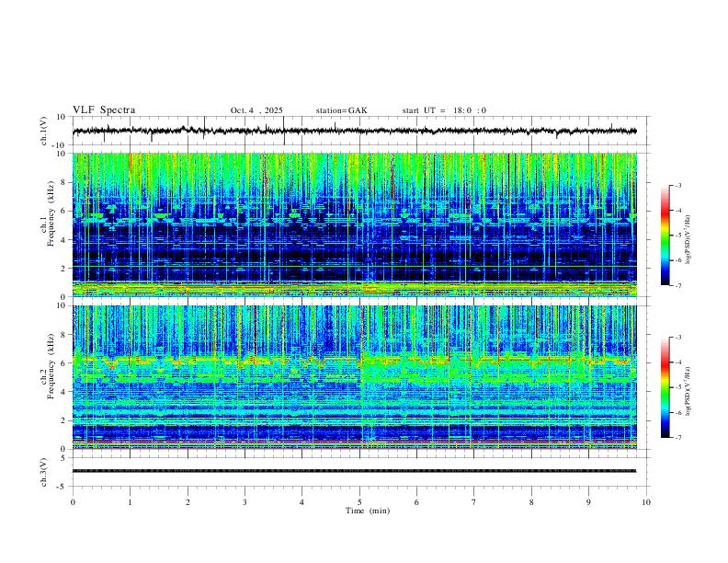Click the time axis tick label '7'
This screenshot has width=728, height=563.
[474, 502]
